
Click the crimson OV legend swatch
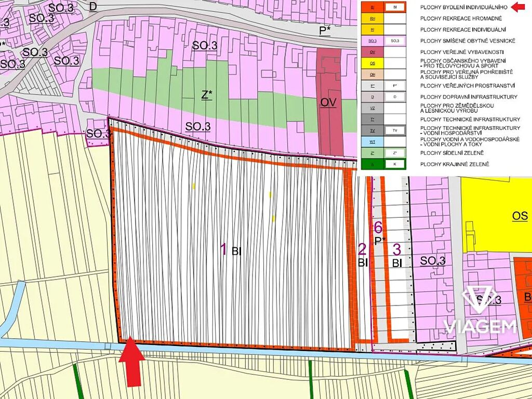(x=373, y=52)
